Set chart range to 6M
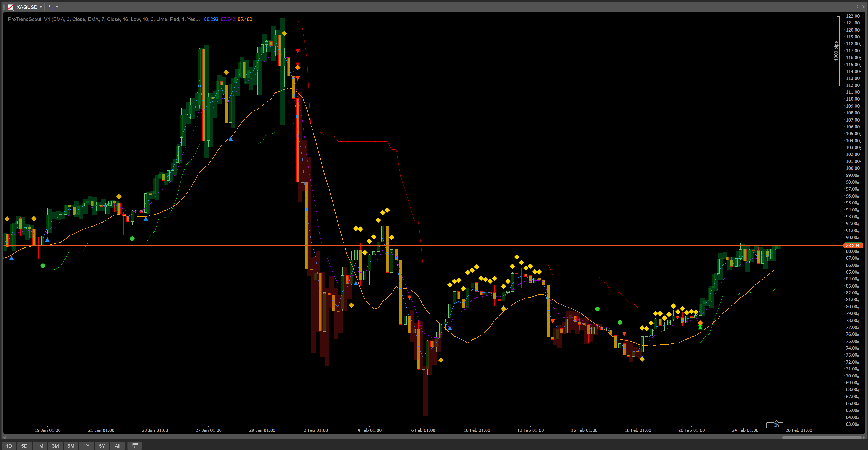 pyautogui.click(x=71, y=446)
